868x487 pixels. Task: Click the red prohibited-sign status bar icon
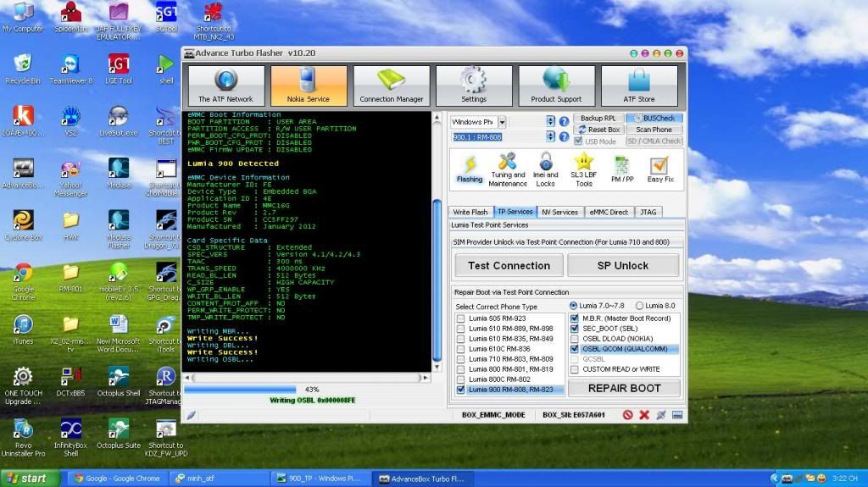click(x=627, y=414)
